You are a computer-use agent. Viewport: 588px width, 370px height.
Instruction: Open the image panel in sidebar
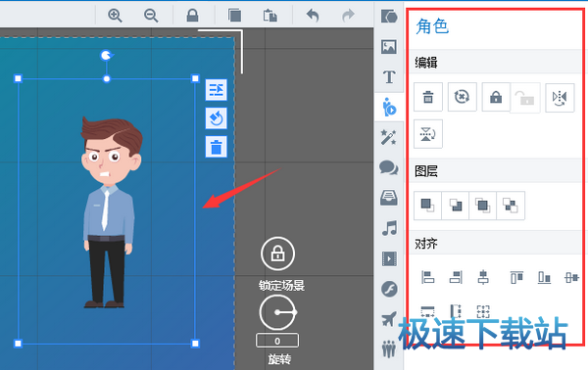[389, 47]
